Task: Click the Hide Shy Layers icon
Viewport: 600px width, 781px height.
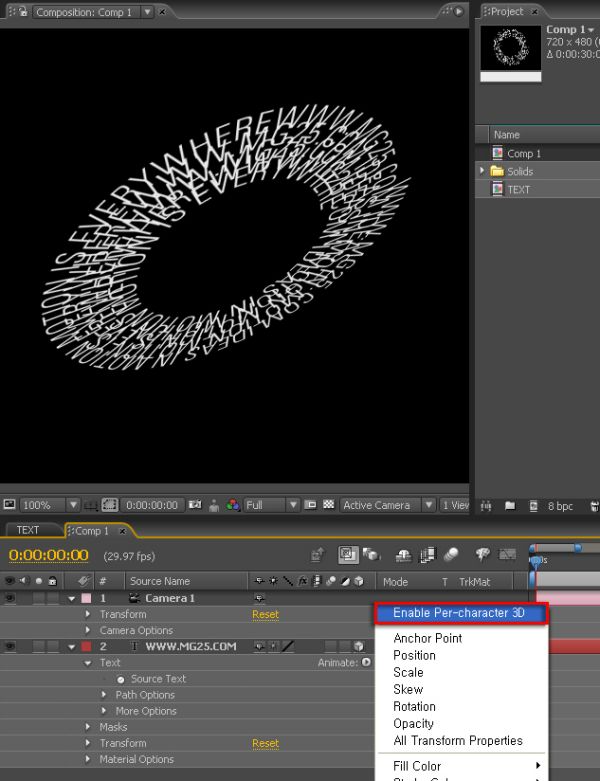Action: pos(403,554)
